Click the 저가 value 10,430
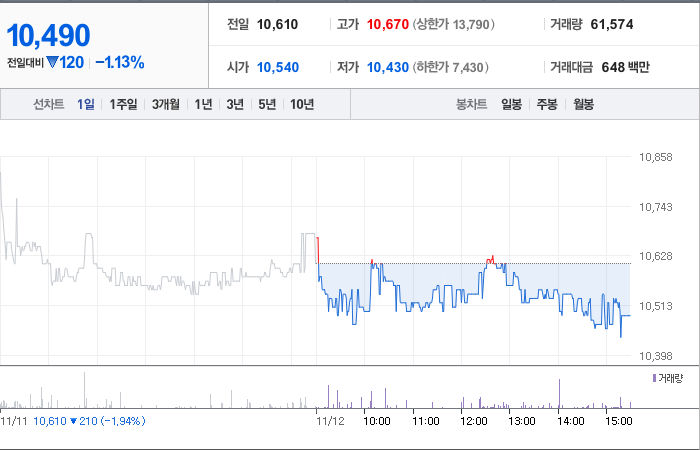 pos(388,67)
